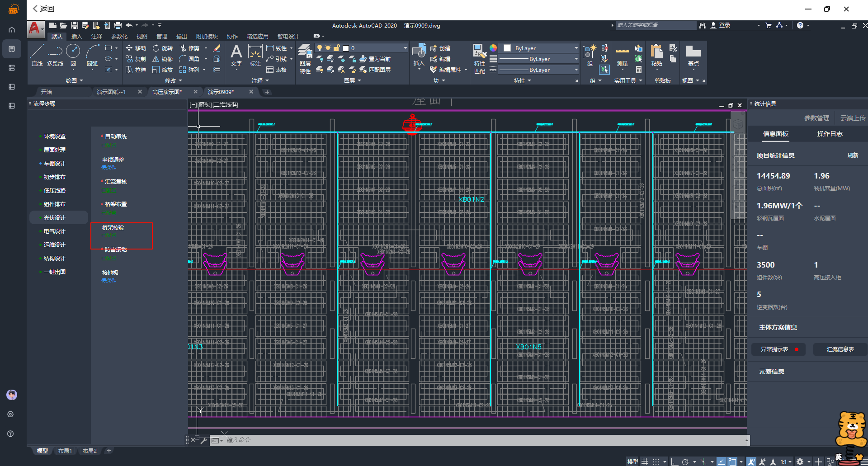Click 刷新 to refresh project statistics
868x466 pixels.
[x=853, y=155]
